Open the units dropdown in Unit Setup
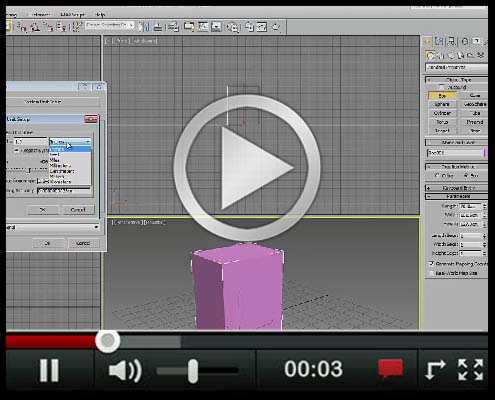 click(70, 142)
